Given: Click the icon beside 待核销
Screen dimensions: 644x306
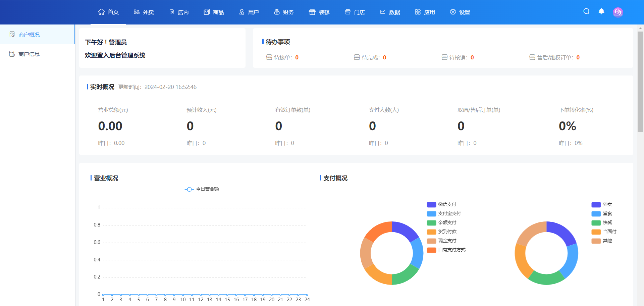Looking at the screenshot, I should pyautogui.click(x=444, y=57).
